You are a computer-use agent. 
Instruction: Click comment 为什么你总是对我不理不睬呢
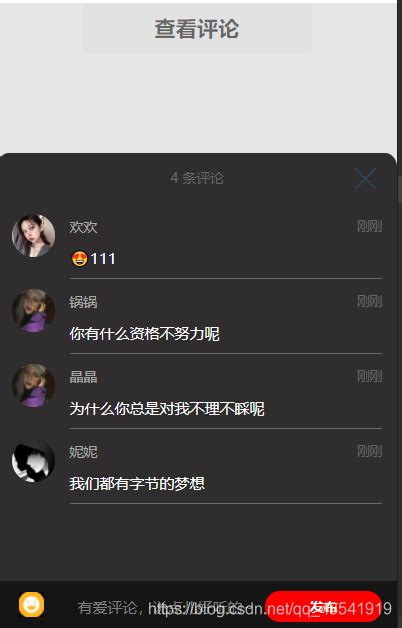coord(167,409)
